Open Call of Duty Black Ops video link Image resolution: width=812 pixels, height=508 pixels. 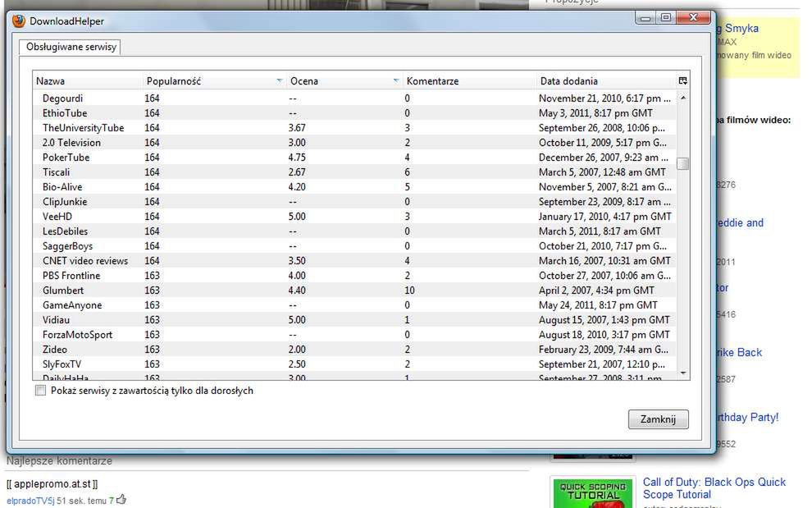click(714, 487)
